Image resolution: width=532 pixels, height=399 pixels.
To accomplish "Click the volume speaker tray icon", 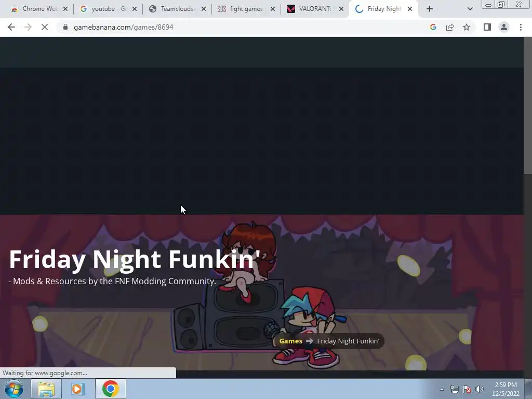I will (480, 389).
